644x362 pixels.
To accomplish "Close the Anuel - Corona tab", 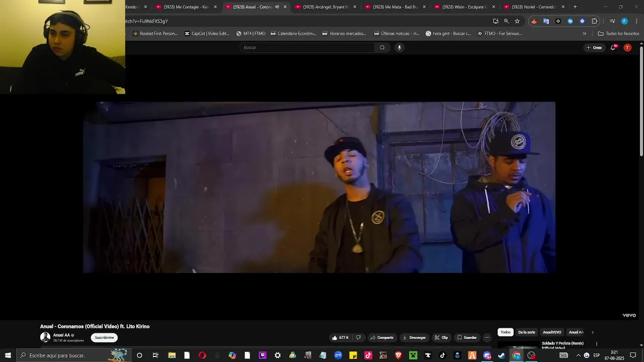I will (285, 7).
